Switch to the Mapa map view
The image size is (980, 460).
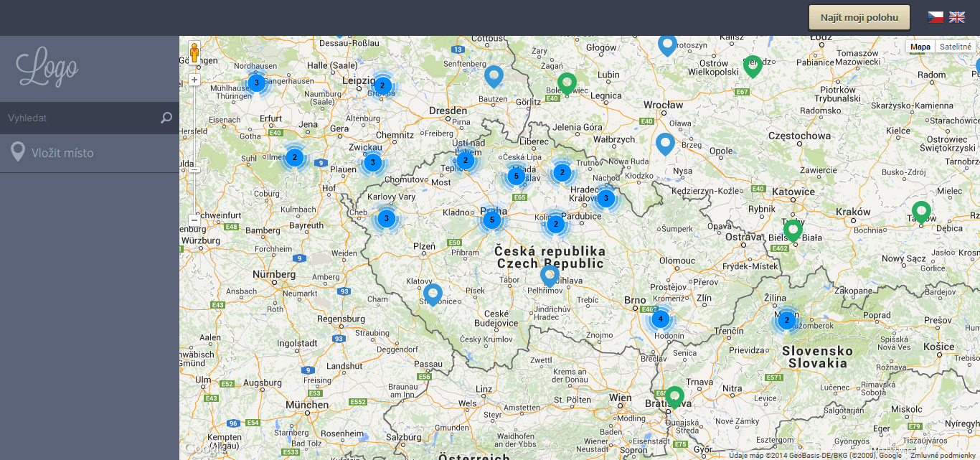coord(920,47)
